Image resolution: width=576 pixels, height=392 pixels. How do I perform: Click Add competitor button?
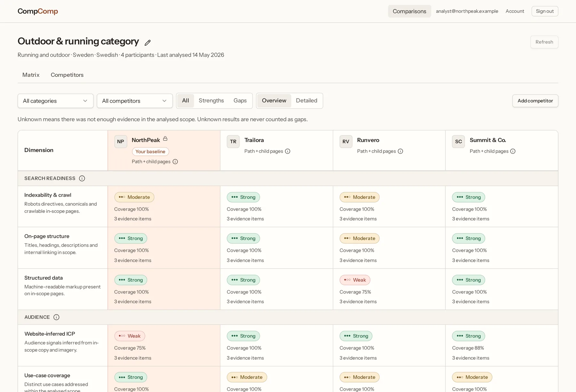point(535,101)
